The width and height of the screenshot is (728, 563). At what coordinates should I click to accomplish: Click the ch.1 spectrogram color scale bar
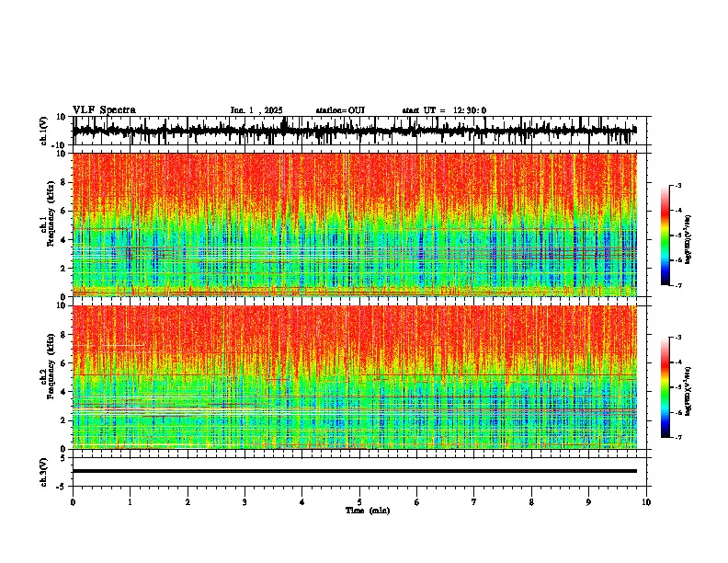(665, 236)
